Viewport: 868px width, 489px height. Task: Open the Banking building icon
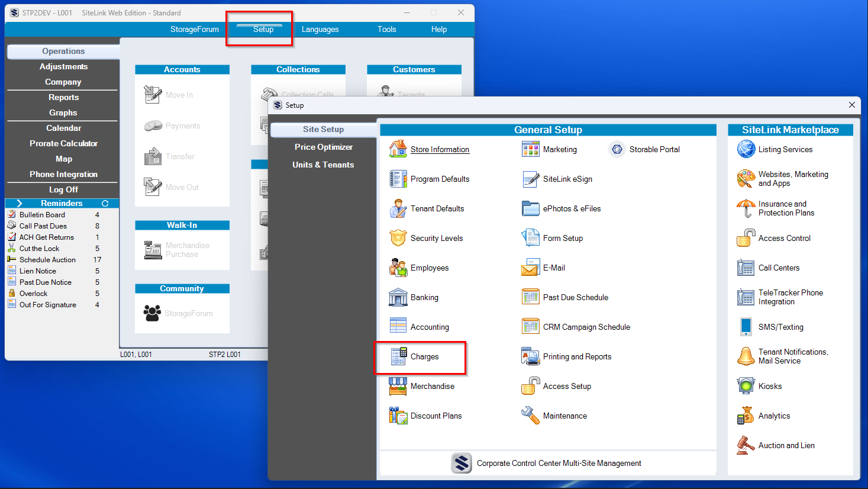pos(398,297)
